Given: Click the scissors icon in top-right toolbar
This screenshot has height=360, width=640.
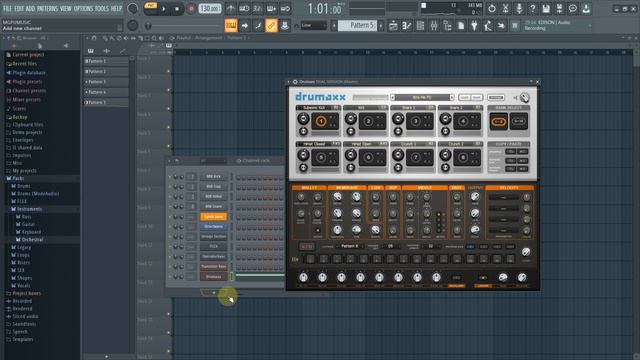Looking at the screenshot, I should pos(505,9).
